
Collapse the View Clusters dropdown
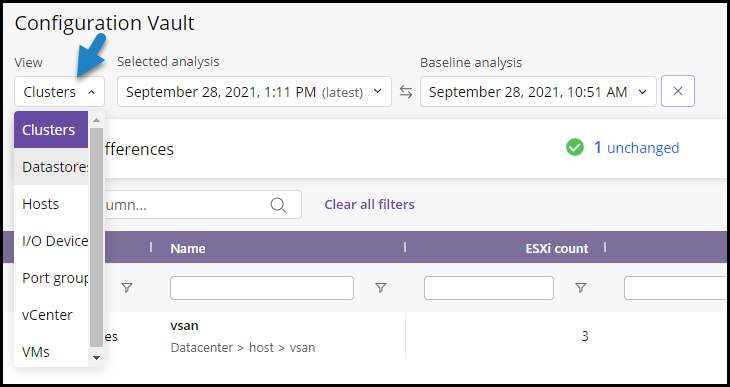(60, 92)
